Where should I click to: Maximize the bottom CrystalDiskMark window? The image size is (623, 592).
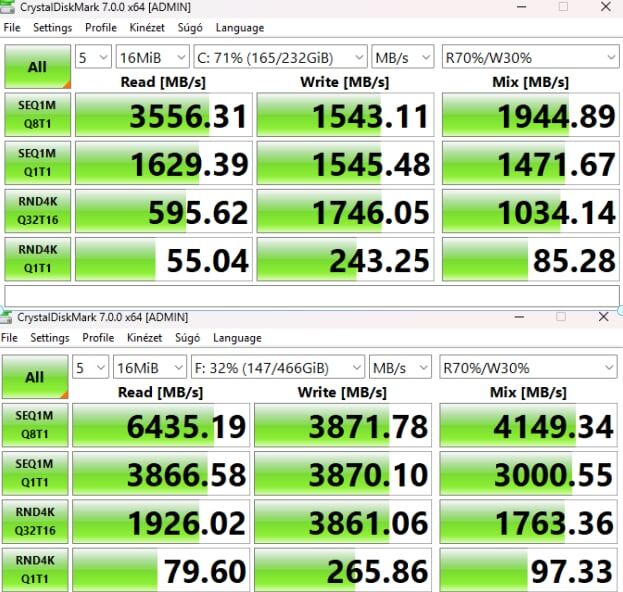pyautogui.click(x=561, y=317)
